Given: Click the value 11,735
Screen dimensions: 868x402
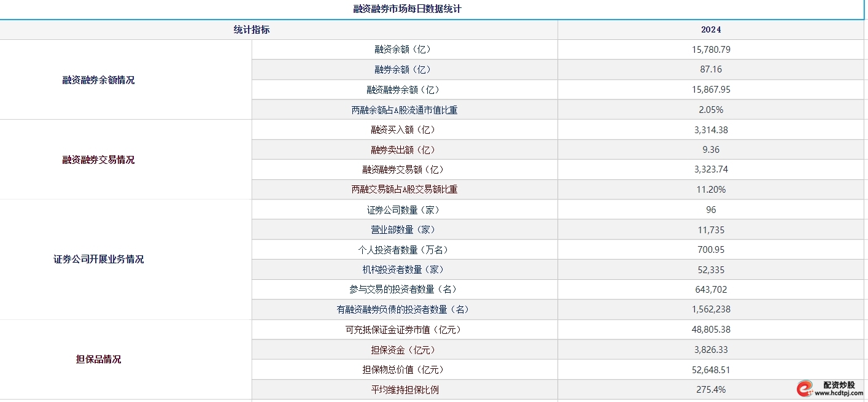Looking at the screenshot, I should pos(711,230).
